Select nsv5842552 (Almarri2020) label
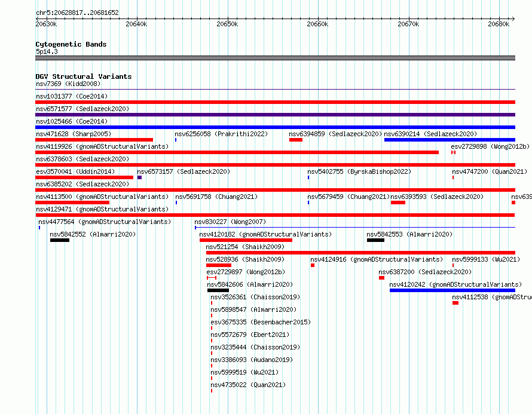Screen dimensions: 532x414 click(x=93, y=234)
